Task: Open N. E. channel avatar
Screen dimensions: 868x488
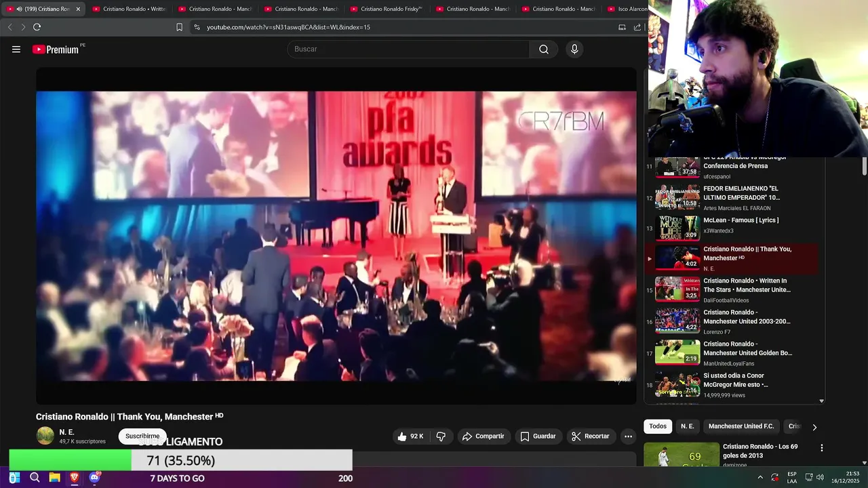Action: [x=45, y=436]
